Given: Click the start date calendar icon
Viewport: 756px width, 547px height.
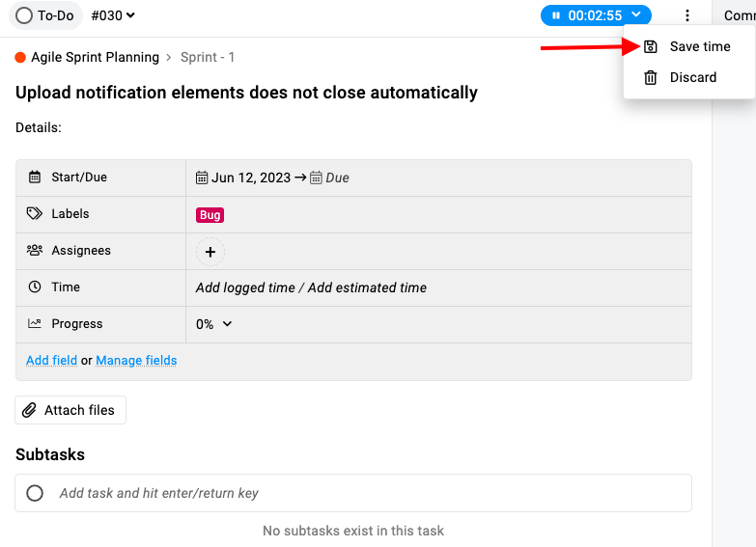Looking at the screenshot, I should (x=202, y=178).
